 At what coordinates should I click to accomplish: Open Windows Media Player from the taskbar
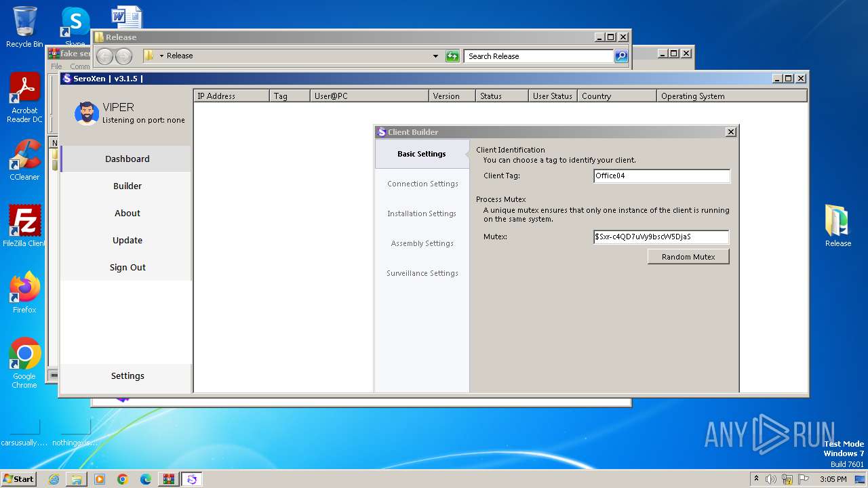click(x=100, y=479)
